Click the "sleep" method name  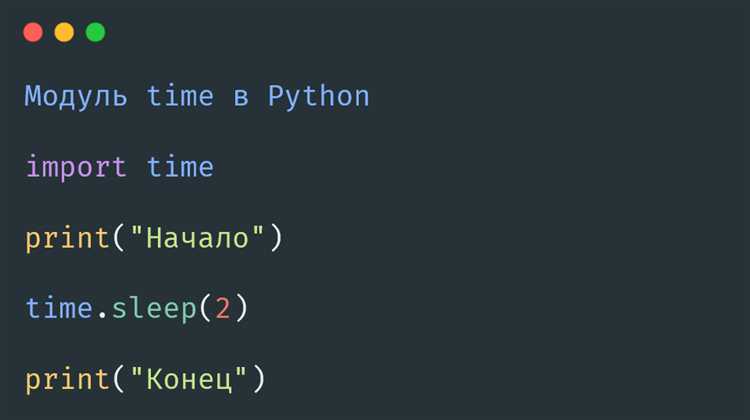pyautogui.click(x=153, y=309)
